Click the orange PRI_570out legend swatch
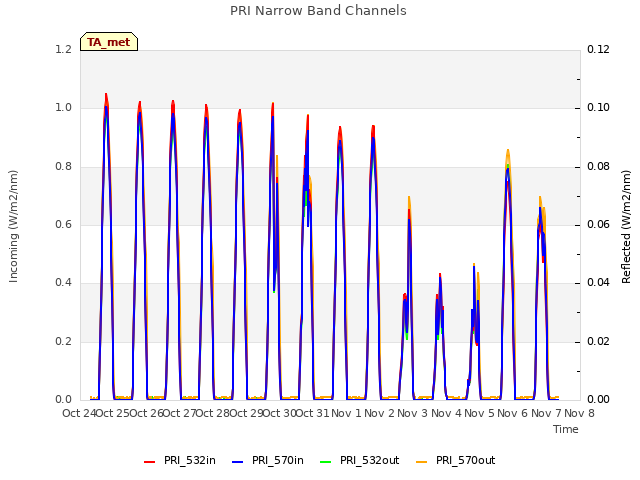The height and width of the screenshot is (480, 640). click(422, 462)
